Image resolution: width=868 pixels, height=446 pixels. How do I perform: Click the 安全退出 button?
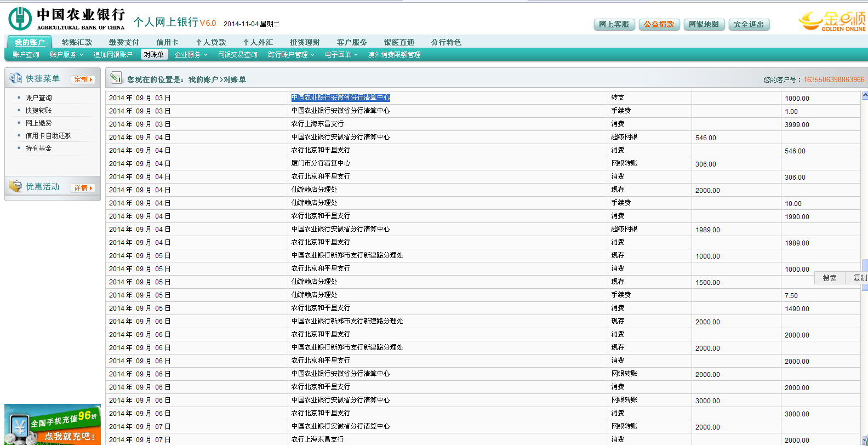click(x=749, y=25)
